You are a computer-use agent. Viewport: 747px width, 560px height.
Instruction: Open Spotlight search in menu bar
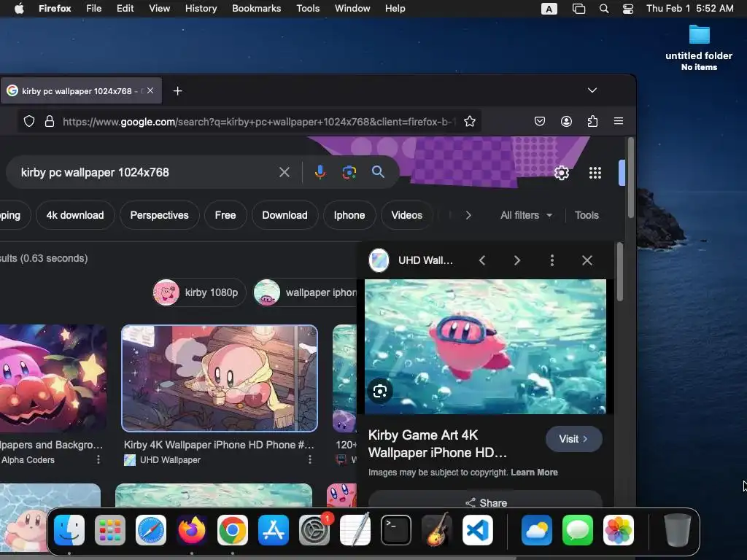pos(604,9)
